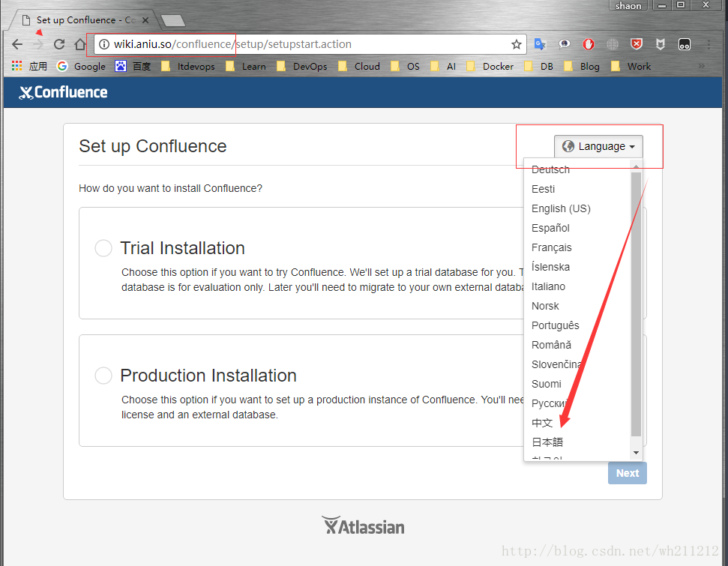Open the Chrome three-dot menu
The width and height of the screenshot is (728, 566).
[709, 44]
